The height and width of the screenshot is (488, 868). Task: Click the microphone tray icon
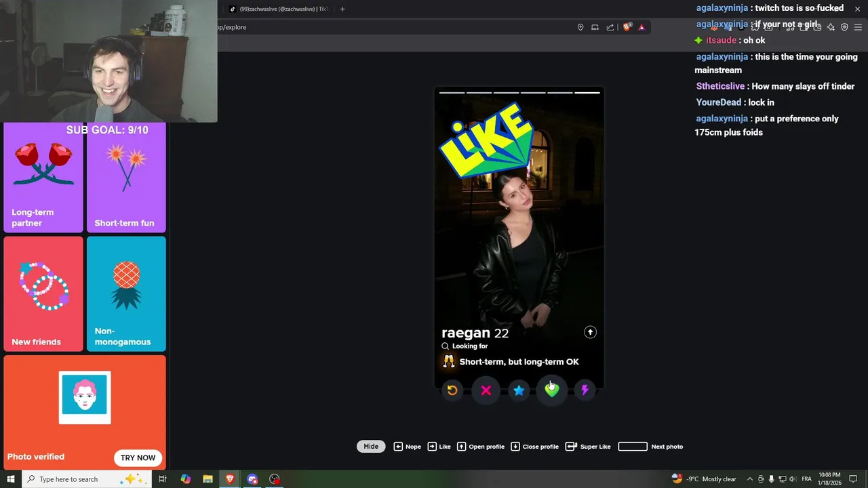coord(771,479)
